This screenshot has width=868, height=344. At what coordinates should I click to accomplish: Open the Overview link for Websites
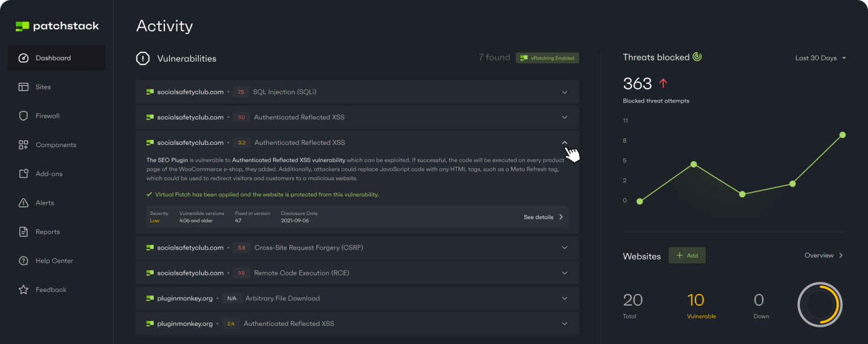[823, 255]
